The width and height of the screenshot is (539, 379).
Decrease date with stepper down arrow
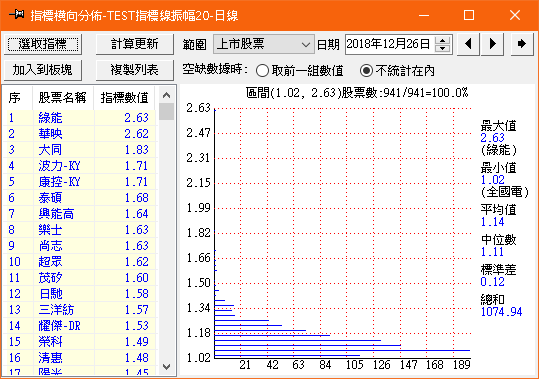pyautogui.click(x=443, y=48)
